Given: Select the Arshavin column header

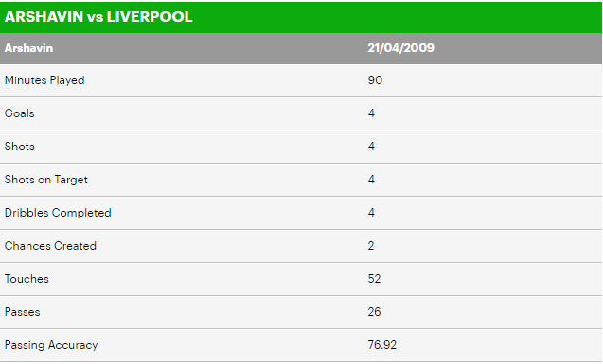Looking at the screenshot, I should [28, 48].
